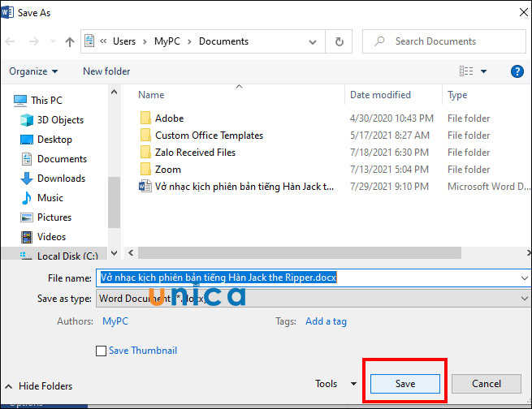Open the Tools dropdown menu

pyautogui.click(x=335, y=384)
